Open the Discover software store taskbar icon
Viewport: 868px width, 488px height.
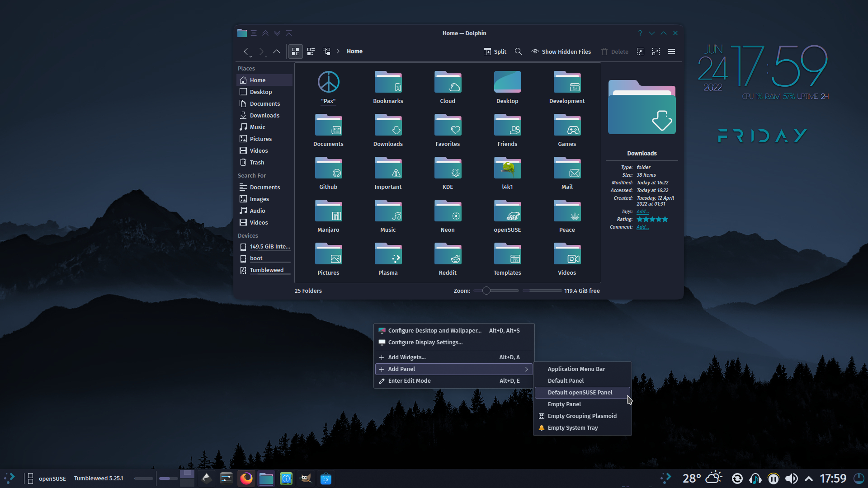click(326, 478)
